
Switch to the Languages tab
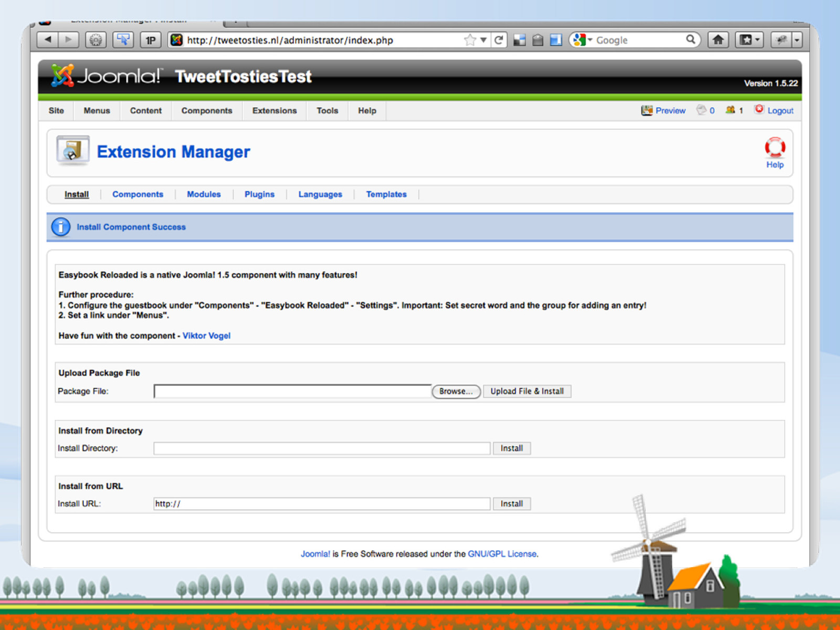click(320, 194)
